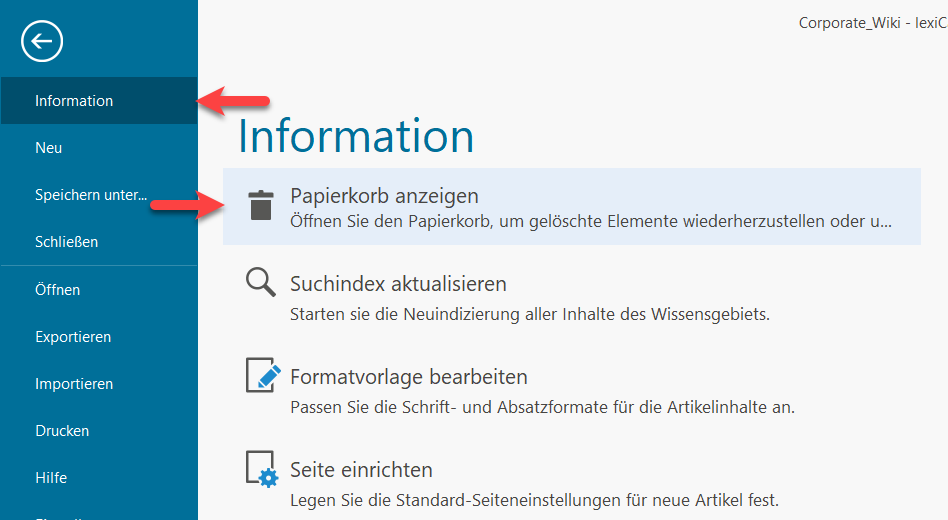Viewport: 948px width, 520px height.
Task: Choose Neu from the backstage menu
Action: coord(49,147)
